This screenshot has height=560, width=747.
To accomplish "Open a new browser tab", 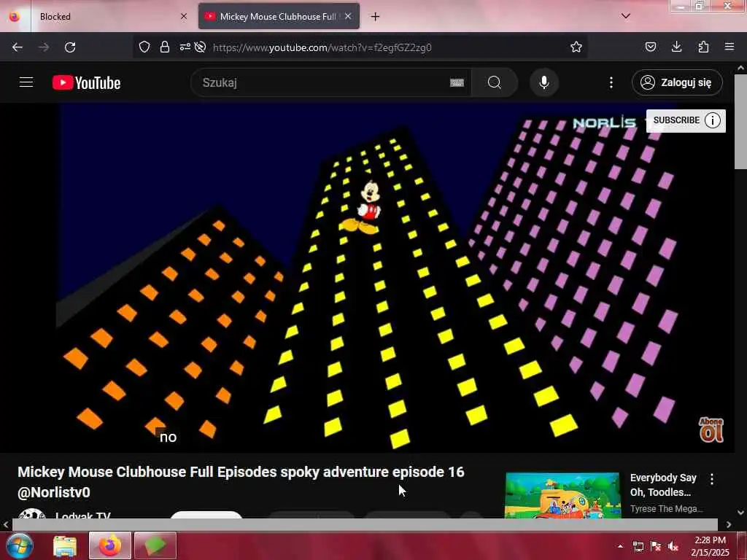I will tap(376, 17).
